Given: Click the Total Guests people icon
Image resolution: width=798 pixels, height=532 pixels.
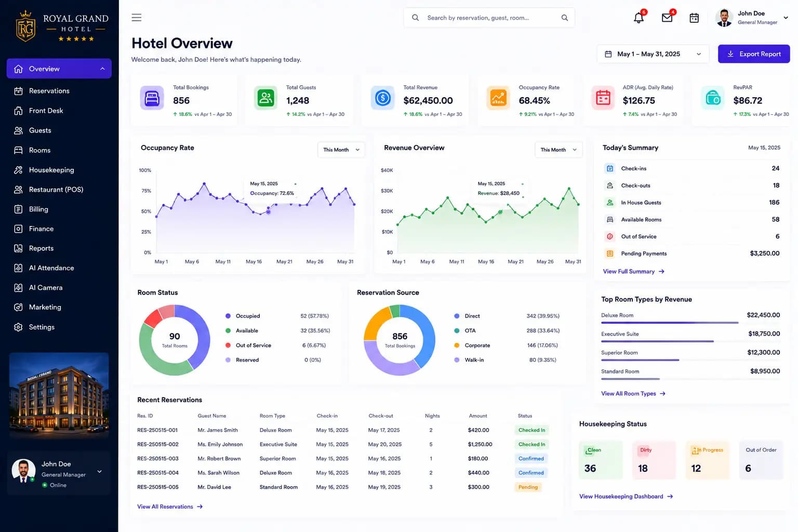Looking at the screenshot, I should 266,98.
